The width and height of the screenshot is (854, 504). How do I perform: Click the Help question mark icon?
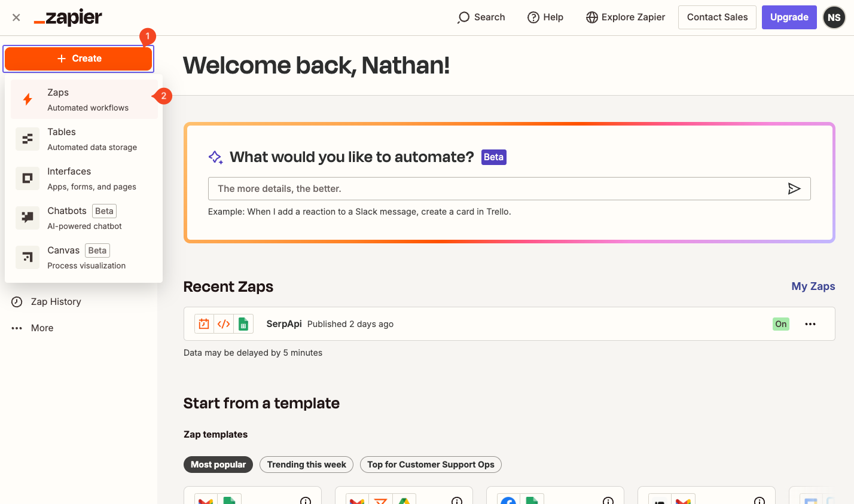pyautogui.click(x=533, y=17)
